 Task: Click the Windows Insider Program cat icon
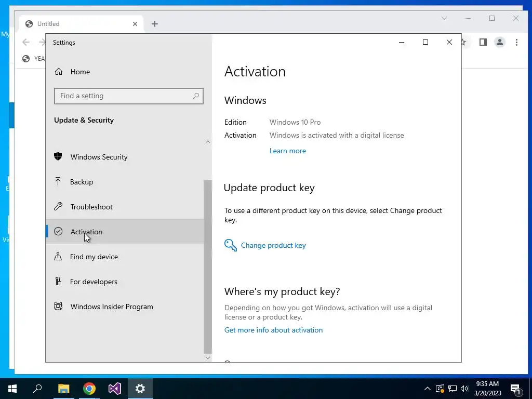pos(58,306)
